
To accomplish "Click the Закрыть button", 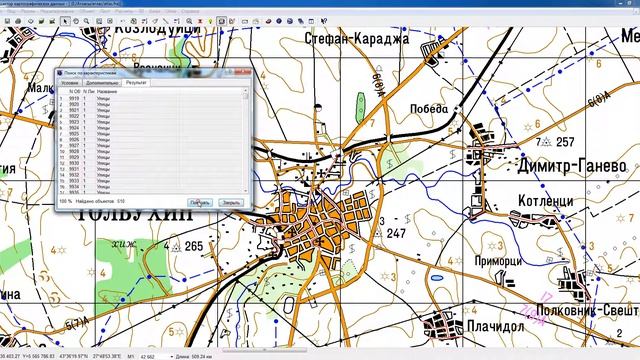I will pyautogui.click(x=231, y=202).
